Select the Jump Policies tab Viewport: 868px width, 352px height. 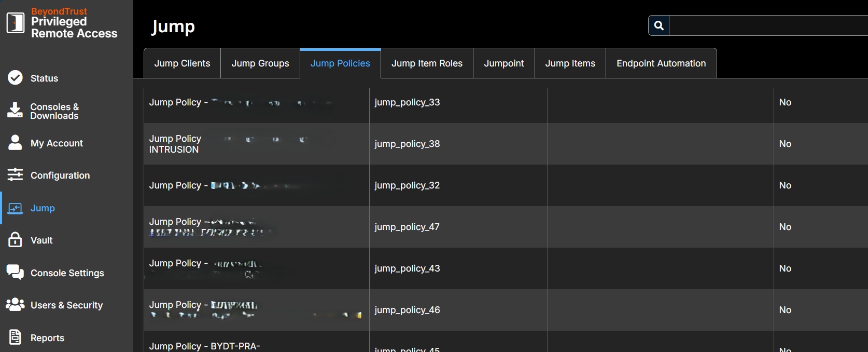(340, 63)
